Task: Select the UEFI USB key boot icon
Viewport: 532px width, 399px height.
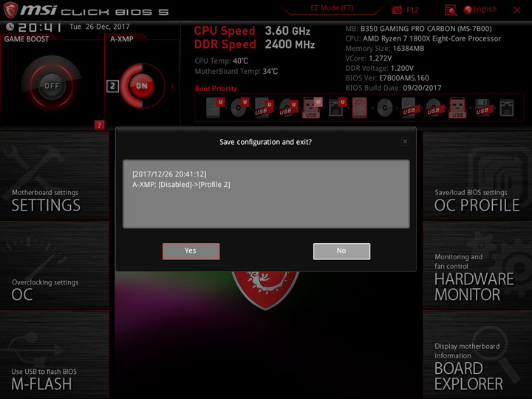Action: [x=312, y=108]
